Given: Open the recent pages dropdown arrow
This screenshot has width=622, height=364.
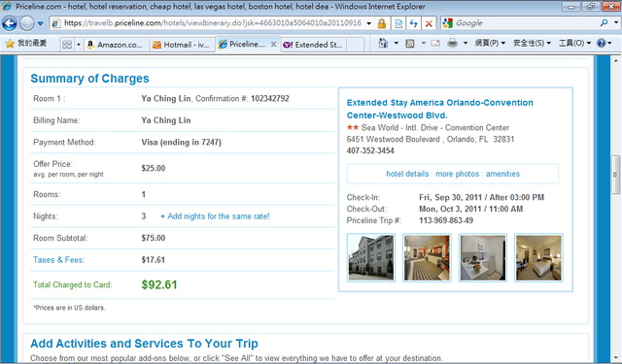Looking at the screenshot, I should point(40,23).
